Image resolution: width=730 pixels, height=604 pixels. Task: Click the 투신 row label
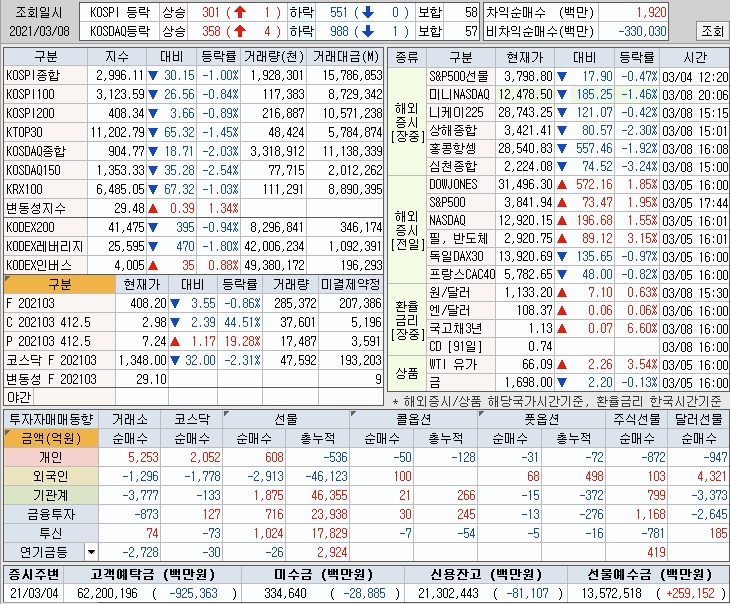tap(51, 533)
